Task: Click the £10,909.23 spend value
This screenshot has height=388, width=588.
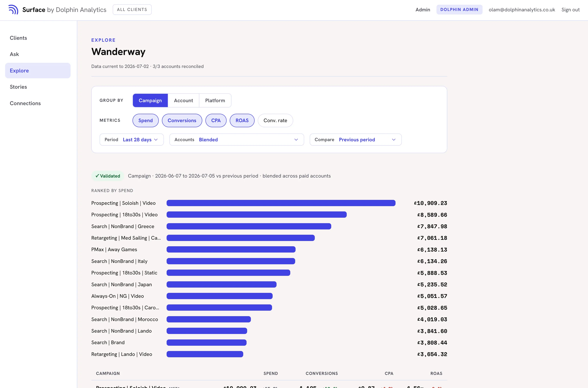Action: click(430, 203)
